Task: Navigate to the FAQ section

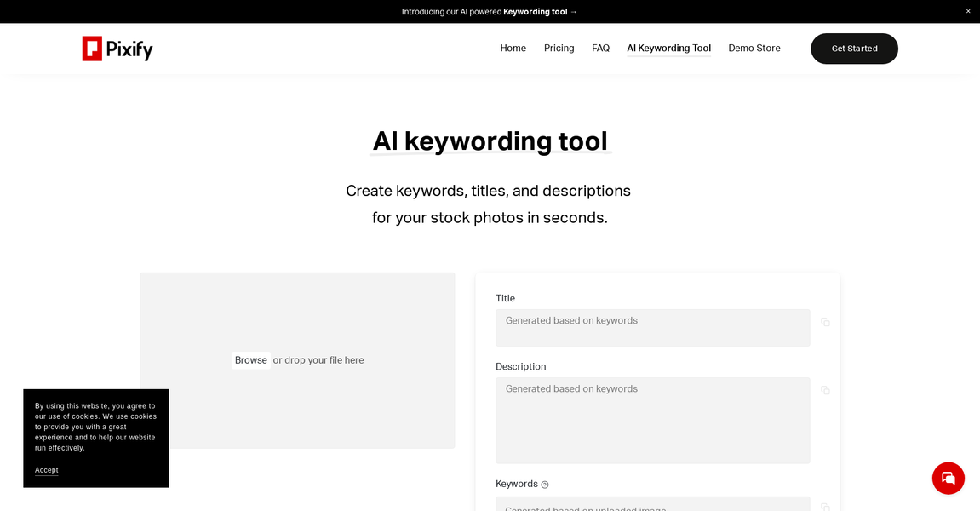Action: coord(600,48)
